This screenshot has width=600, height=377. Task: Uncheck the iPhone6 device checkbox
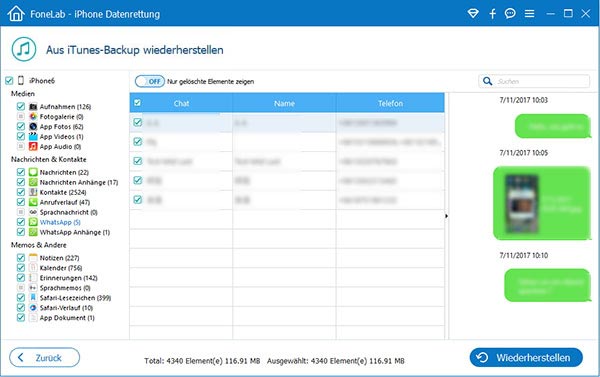pyautogui.click(x=9, y=80)
